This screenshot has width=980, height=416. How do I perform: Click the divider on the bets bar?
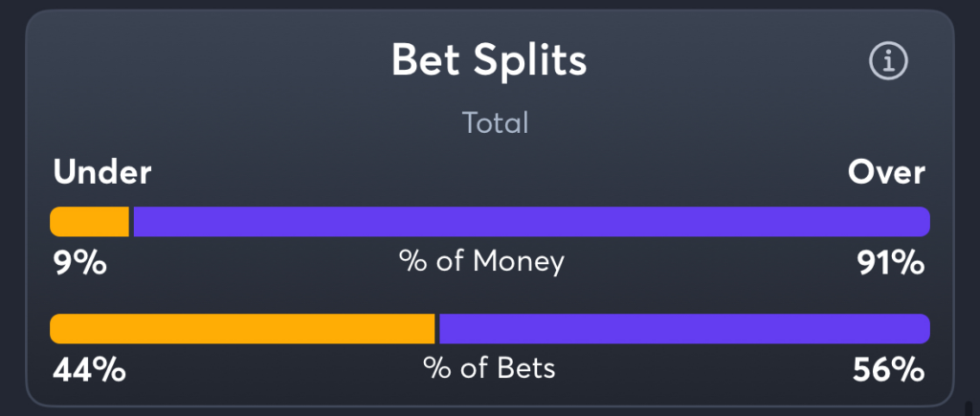[x=437, y=329]
